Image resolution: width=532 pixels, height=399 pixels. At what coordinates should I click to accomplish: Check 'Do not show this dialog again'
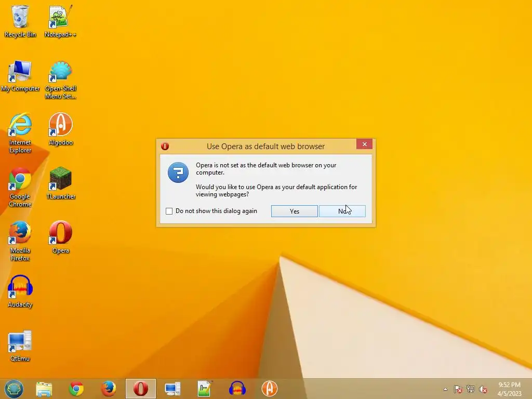169,211
